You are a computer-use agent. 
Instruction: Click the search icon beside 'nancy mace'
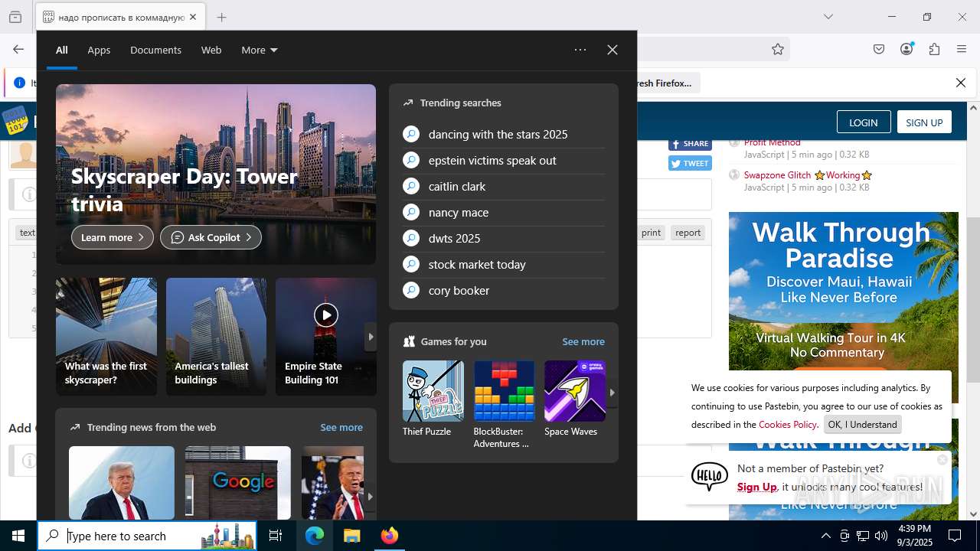(x=411, y=212)
